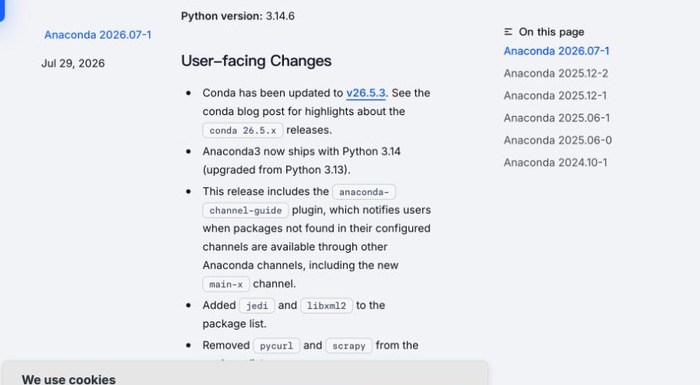
Task: Click the 'scrapy' package code label
Action: coord(349,346)
